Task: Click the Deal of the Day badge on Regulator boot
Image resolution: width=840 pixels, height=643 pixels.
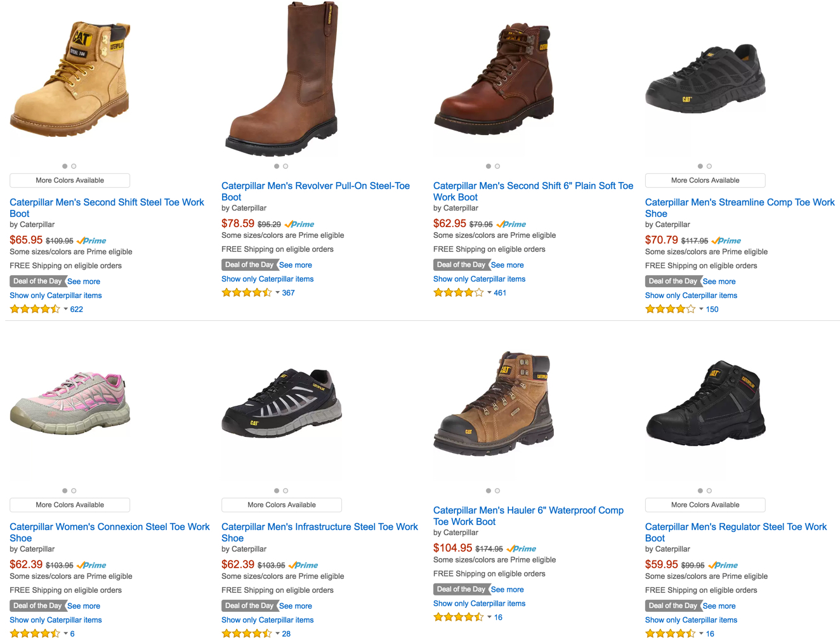Action: [673, 606]
